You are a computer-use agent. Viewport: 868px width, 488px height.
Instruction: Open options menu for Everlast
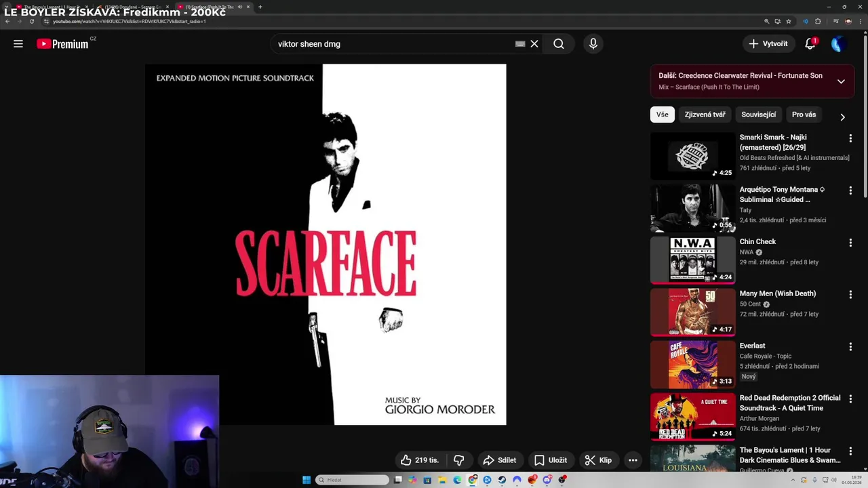(850, 347)
